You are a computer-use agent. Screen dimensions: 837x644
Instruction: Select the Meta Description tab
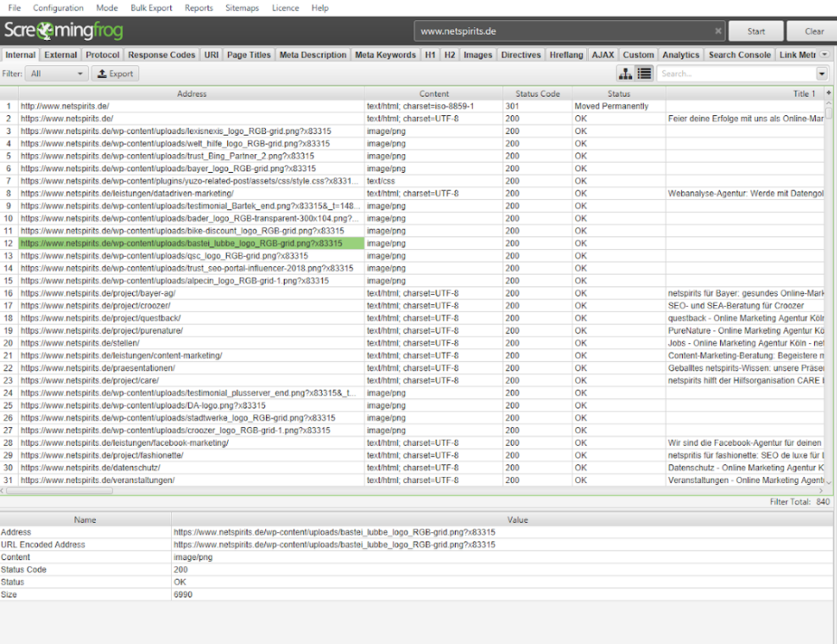313,55
